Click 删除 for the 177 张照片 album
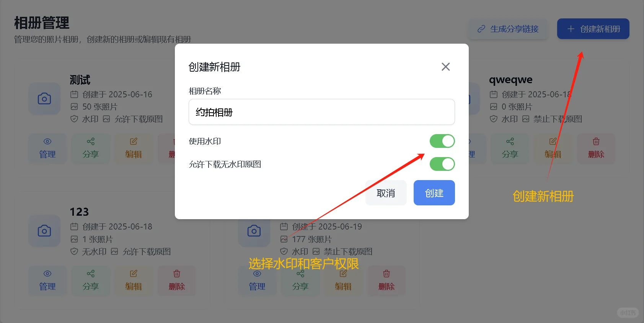644x323 pixels. click(386, 281)
